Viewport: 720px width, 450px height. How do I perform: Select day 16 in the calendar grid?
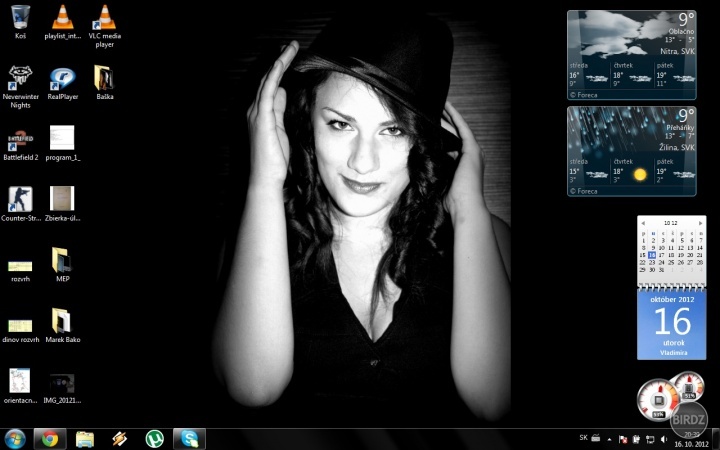pyautogui.click(x=652, y=255)
